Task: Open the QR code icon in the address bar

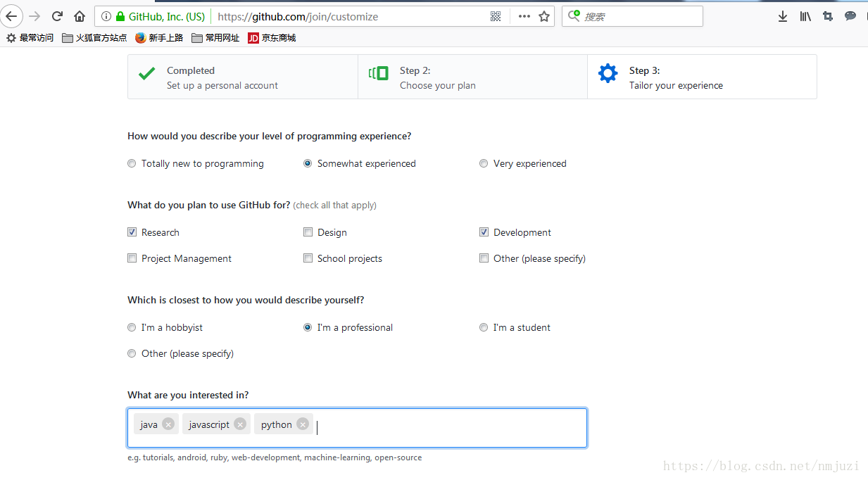Action: click(x=496, y=16)
